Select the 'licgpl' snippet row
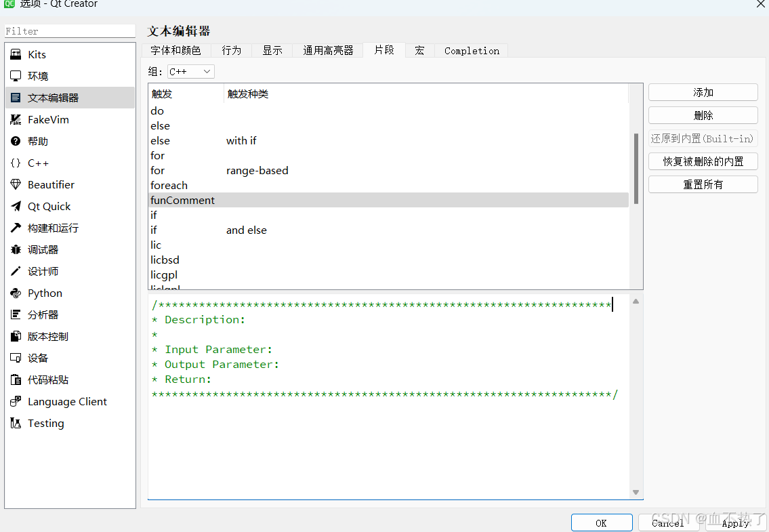Screen dimensions: 769x532 pyautogui.click(x=388, y=275)
